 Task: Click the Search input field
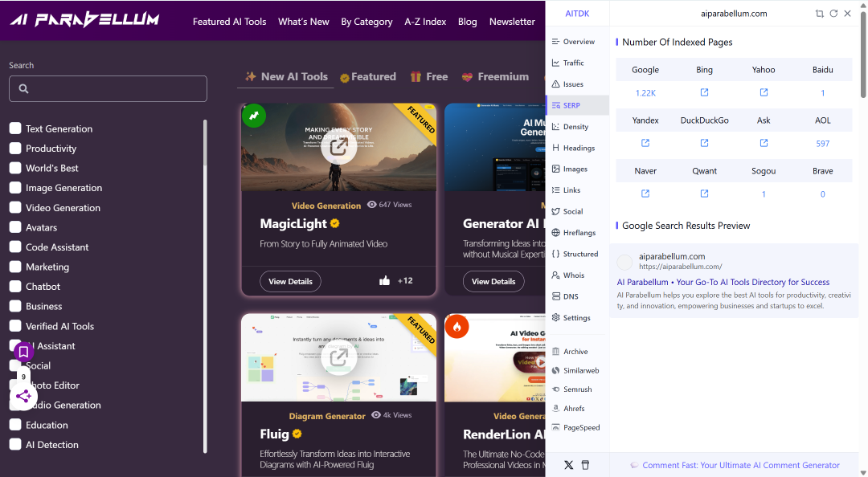108,88
